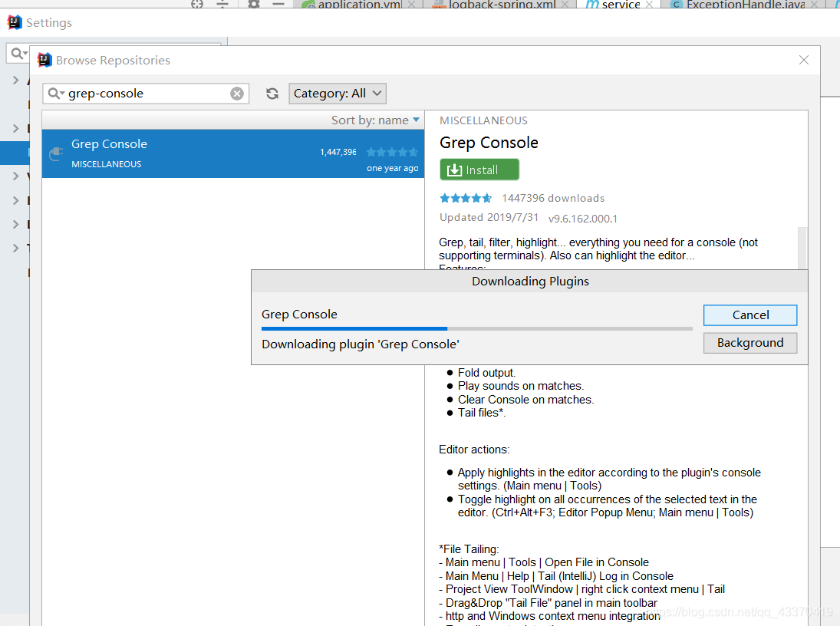This screenshot has width=840, height=626.
Task: Install the Grep Console plugin
Action: click(479, 170)
